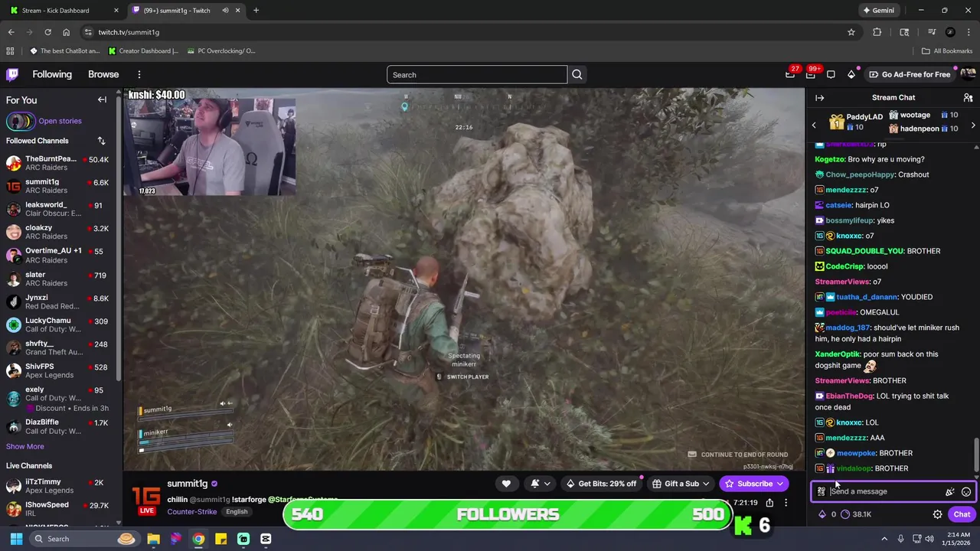The height and width of the screenshot is (551, 980).
Task: Collapse the Stream Chat panel
Action: [819, 98]
